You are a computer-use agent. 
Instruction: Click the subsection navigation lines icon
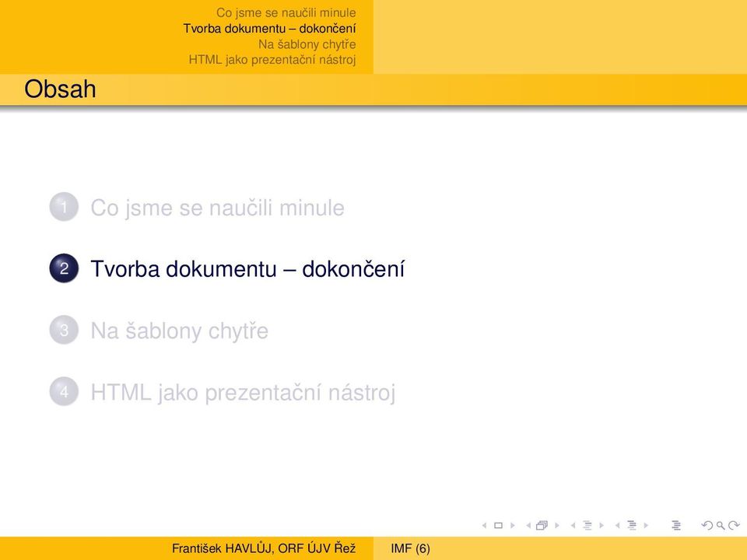click(587, 525)
